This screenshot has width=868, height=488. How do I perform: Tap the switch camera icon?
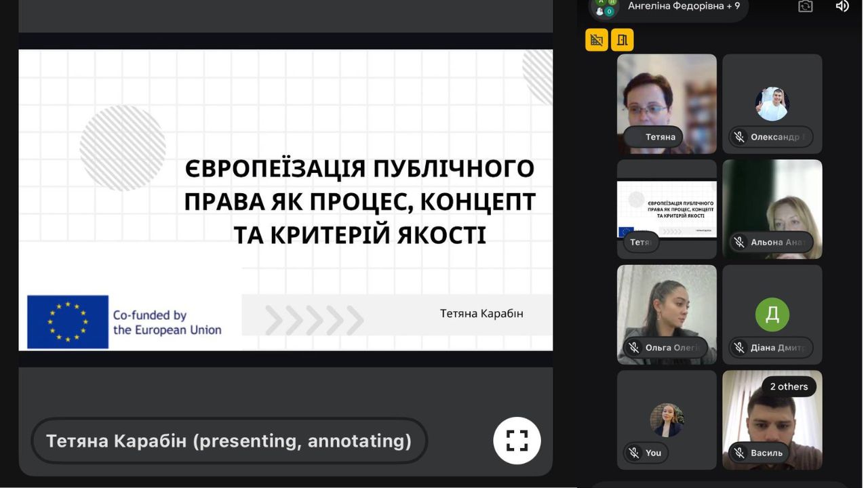coord(805,6)
